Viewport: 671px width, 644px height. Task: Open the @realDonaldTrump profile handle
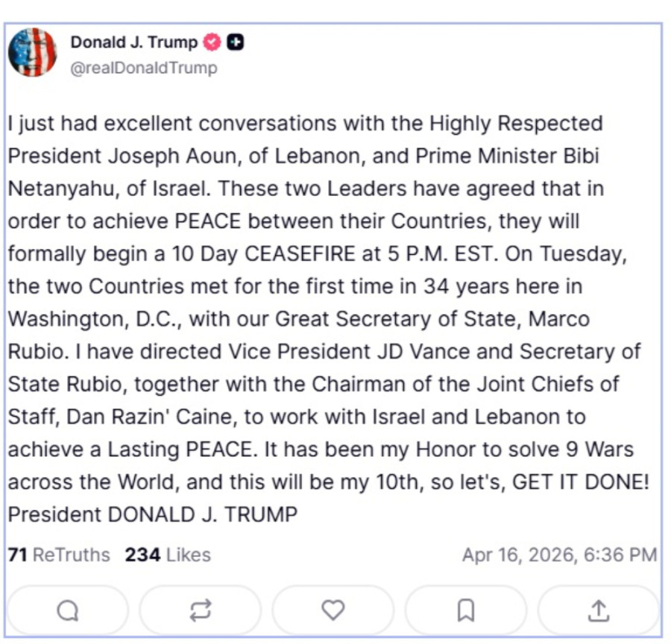(142, 67)
